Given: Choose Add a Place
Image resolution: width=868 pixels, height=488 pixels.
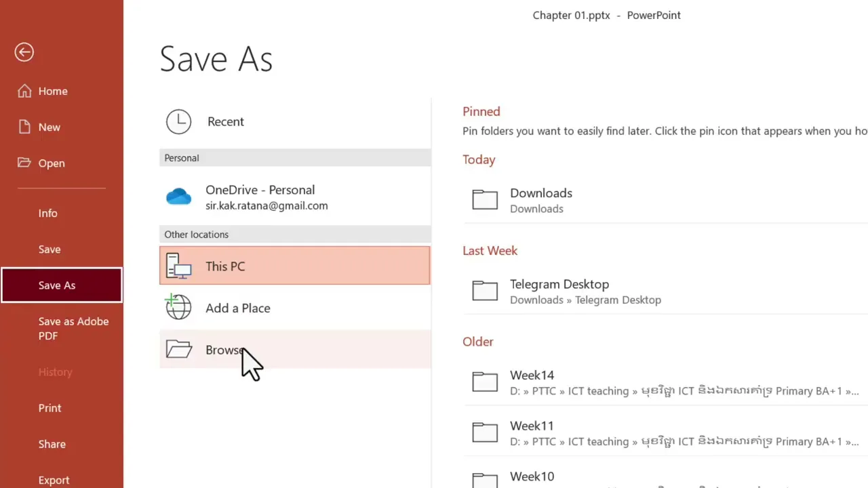Looking at the screenshot, I should point(295,308).
